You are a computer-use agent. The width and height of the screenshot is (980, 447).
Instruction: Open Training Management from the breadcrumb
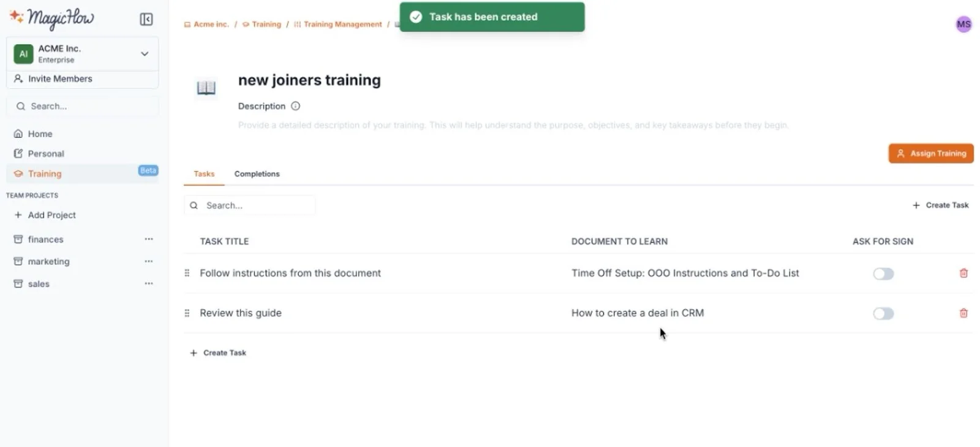pos(342,24)
